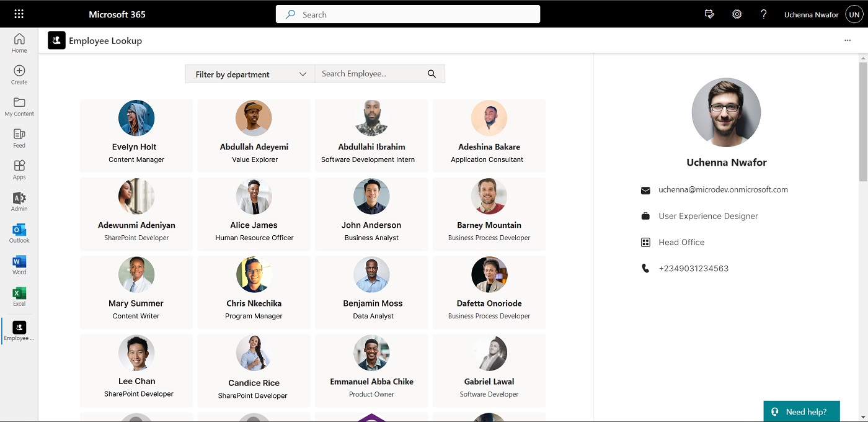Screen dimensions: 868x422
Task: Click the phone icon on Uchenna's profile
Action: [x=645, y=268]
